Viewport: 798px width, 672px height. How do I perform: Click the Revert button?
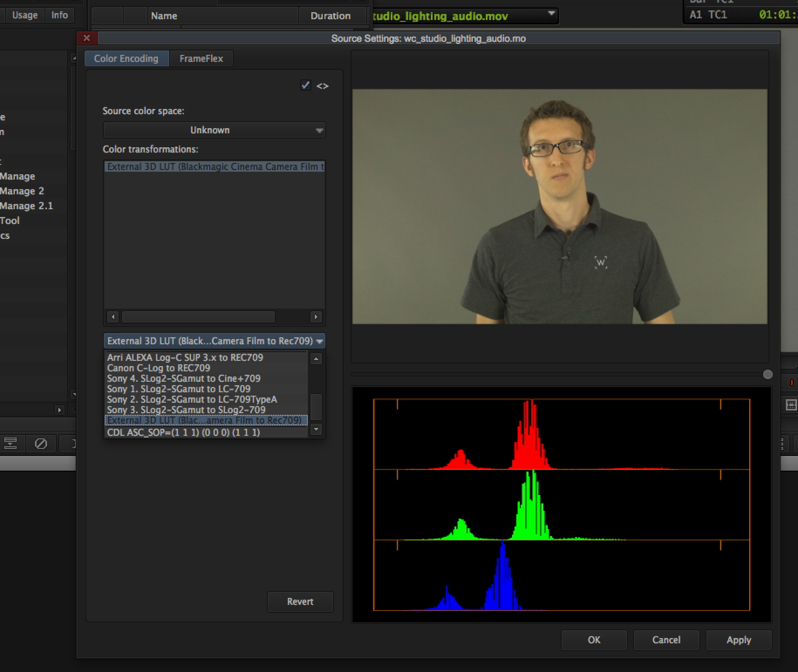pyautogui.click(x=300, y=601)
